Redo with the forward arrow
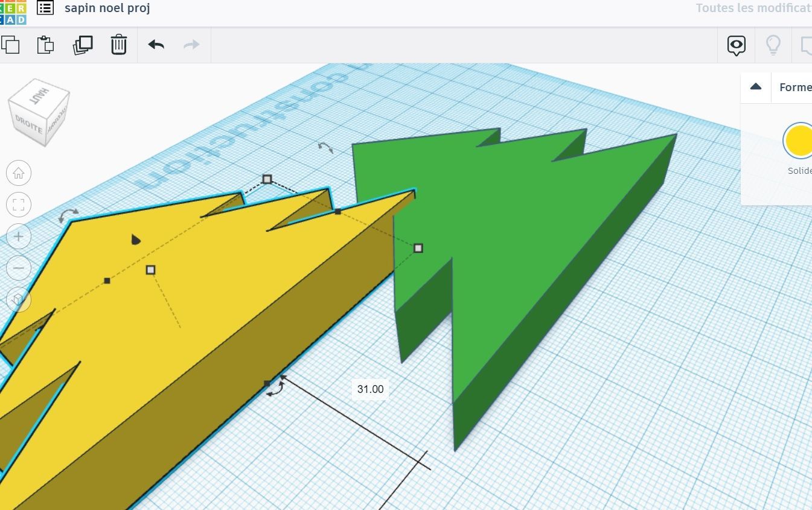This screenshot has height=510, width=812. pyautogui.click(x=191, y=45)
